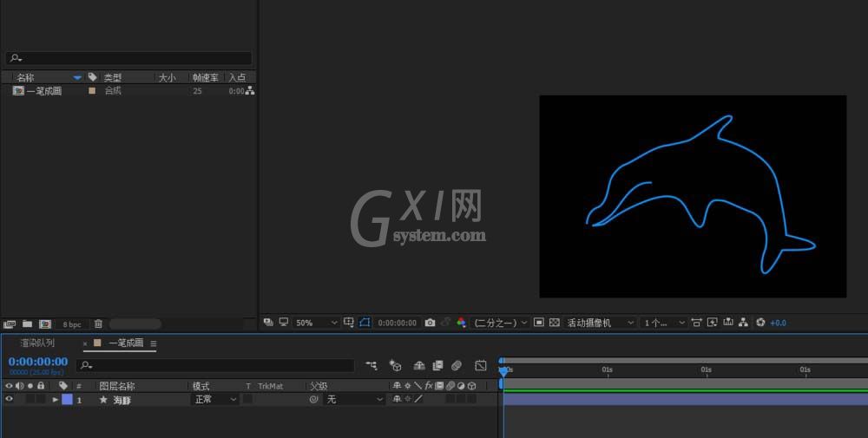Viewport: 868px width, 438px height.
Task: Click the 海豚 layer duration bar in timeline
Action: pos(686,399)
